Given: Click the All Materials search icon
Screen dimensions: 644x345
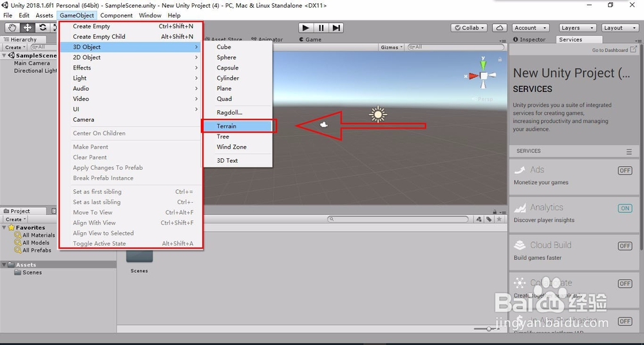Looking at the screenshot, I should (17, 235).
